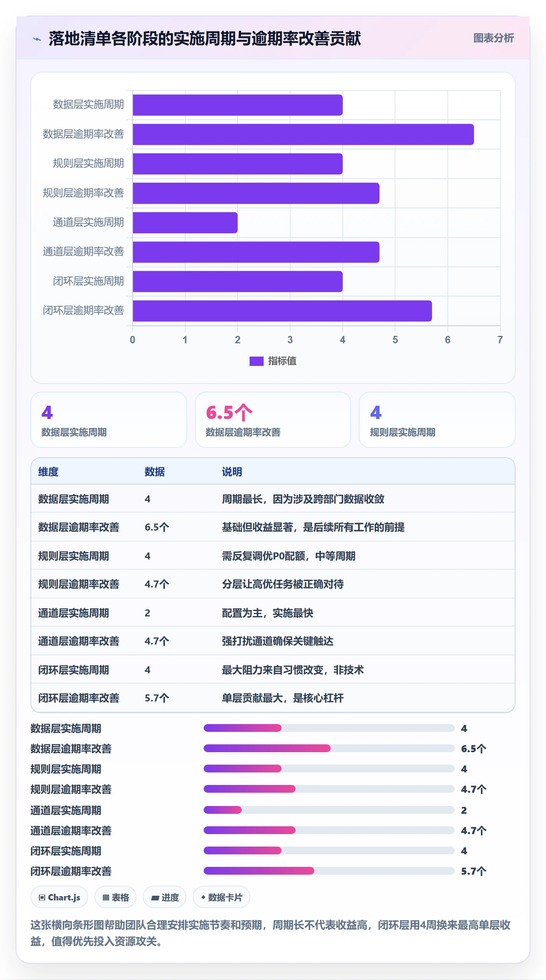Click the 闭环层实施周期 progress bar
Viewport: 546px width, 980px height.
pyautogui.click(x=329, y=850)
